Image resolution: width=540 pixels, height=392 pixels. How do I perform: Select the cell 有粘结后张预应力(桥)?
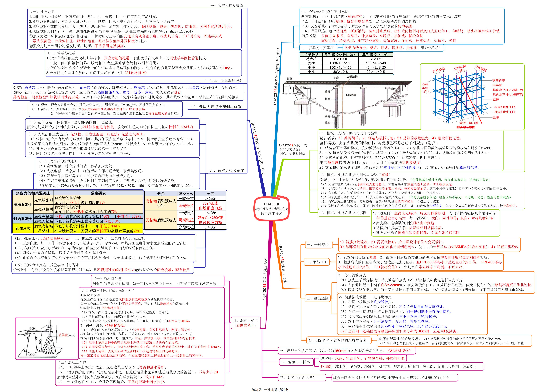161,203
